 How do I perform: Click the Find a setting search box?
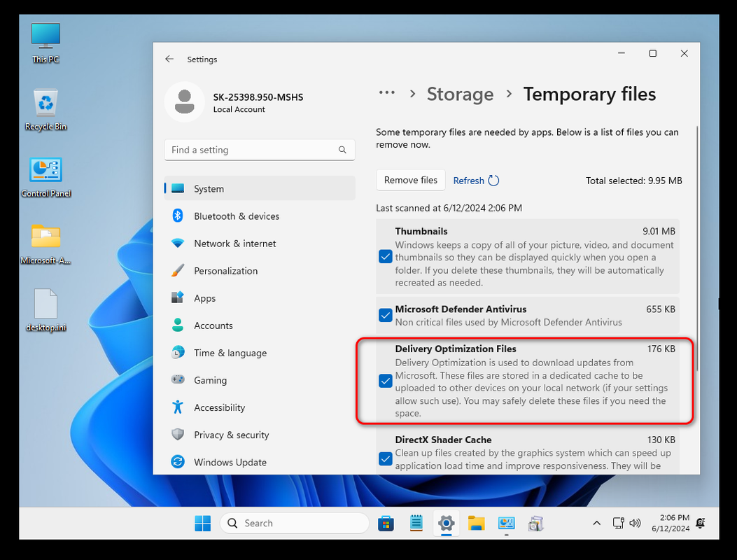[x=260, y=150]
